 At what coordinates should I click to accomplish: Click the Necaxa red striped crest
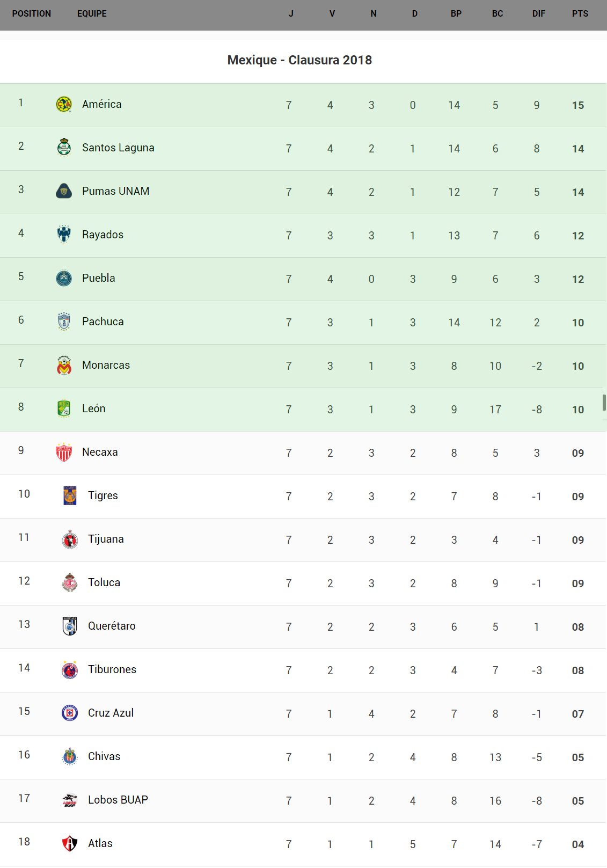[64, 452]
